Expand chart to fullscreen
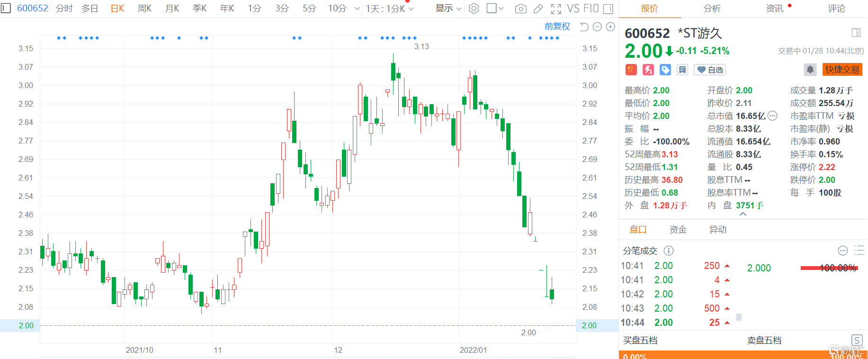This screenshot has height=359, width=868. pyautogui.click(x=556, y=9)
